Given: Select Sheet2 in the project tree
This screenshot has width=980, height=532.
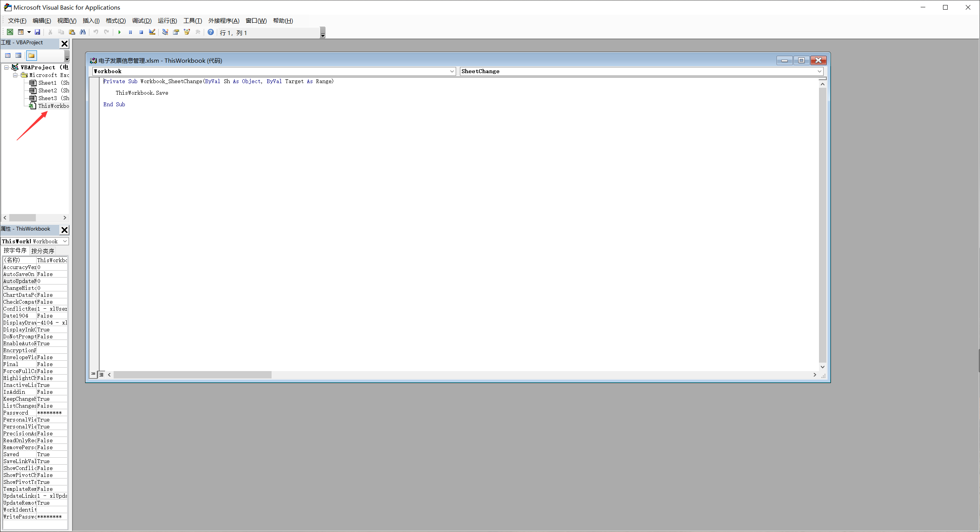Looking at the screenshot, I should pos(47,90).
